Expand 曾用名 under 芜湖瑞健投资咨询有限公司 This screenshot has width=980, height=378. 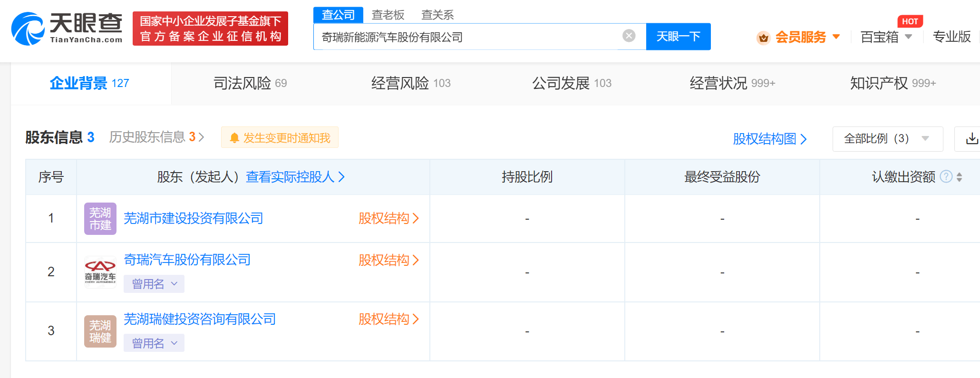(154, 343)
